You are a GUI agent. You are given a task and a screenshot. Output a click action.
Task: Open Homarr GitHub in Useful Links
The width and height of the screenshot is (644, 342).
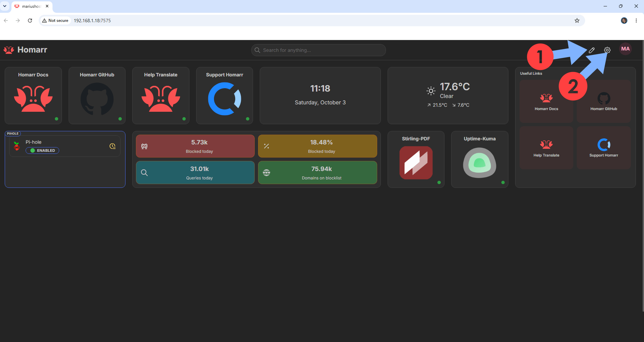tap(604, 101)
